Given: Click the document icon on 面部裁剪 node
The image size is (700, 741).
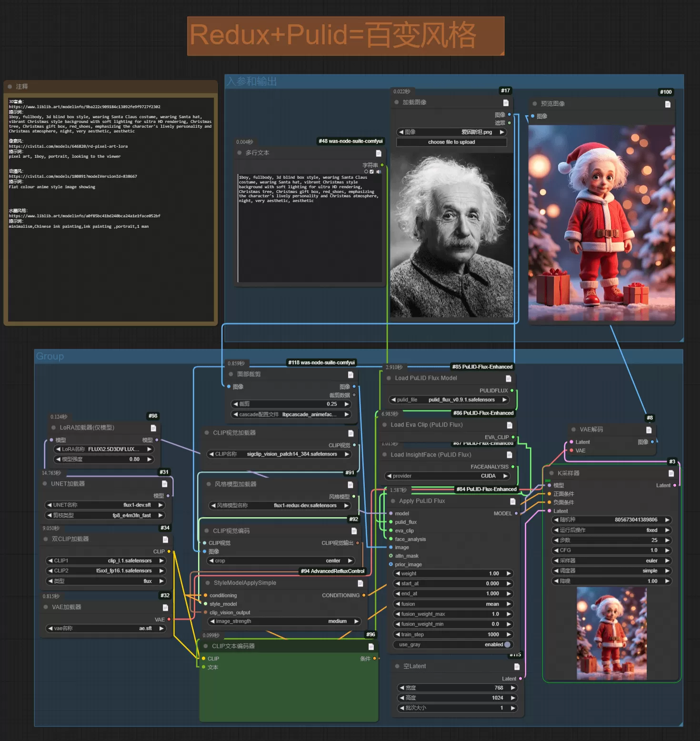Looking at the screenshot, I should click(350, 375).
